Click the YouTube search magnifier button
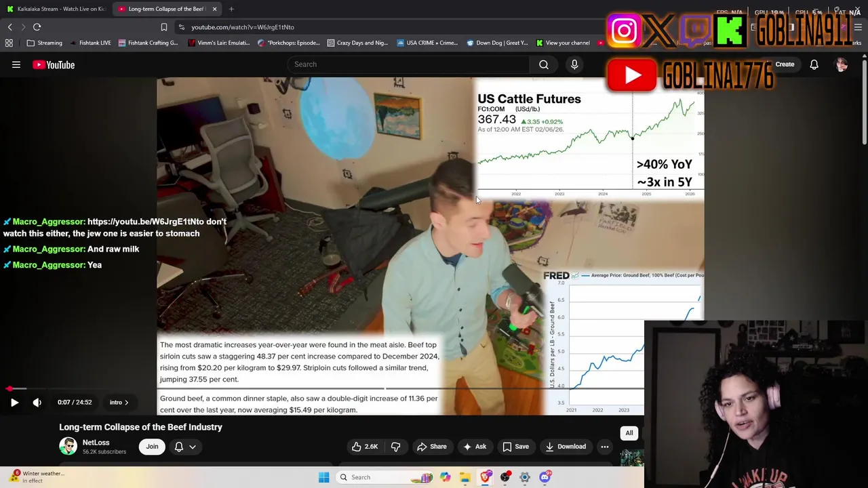 tap(544, 64)
